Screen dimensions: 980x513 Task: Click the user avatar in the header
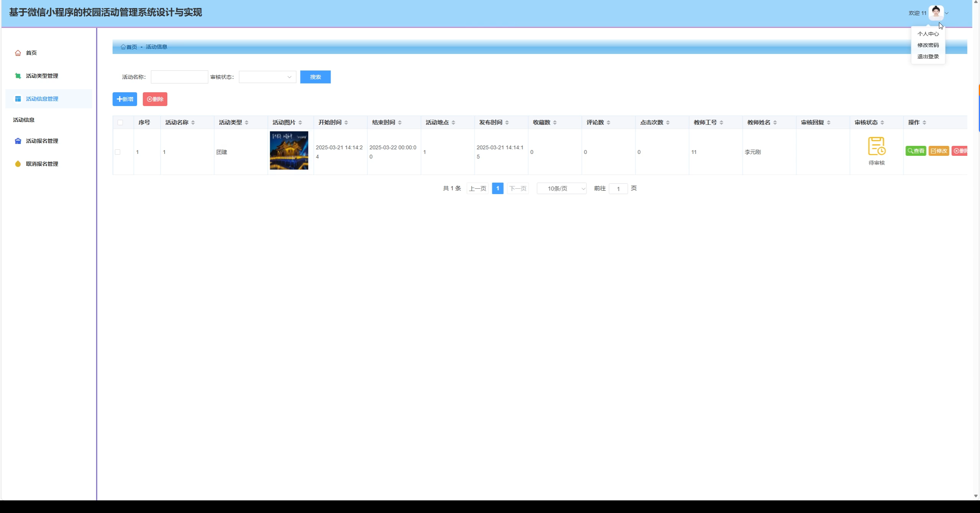(936, 13)
